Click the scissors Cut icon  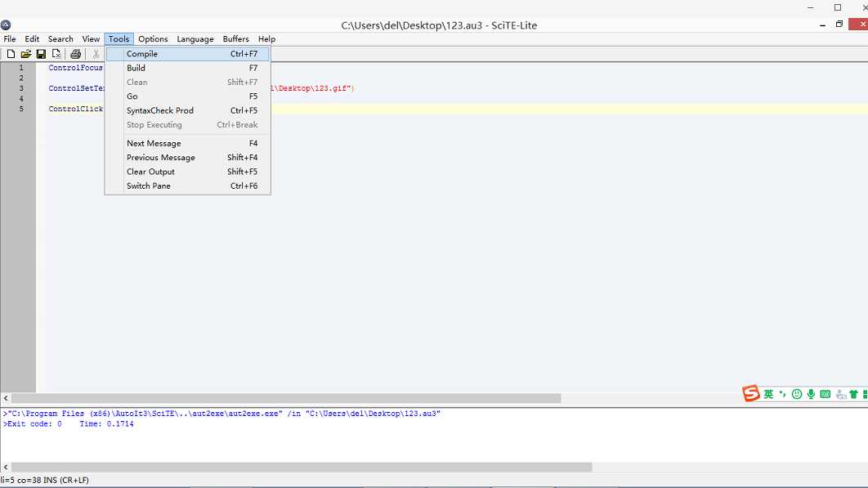[x=96, y=54]
